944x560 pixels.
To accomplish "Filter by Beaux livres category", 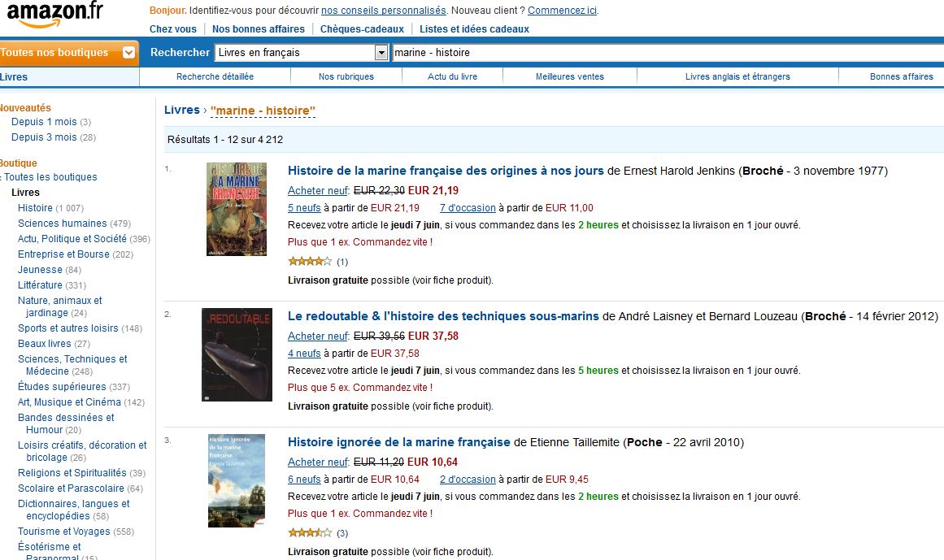I will (x=45, y=344).
